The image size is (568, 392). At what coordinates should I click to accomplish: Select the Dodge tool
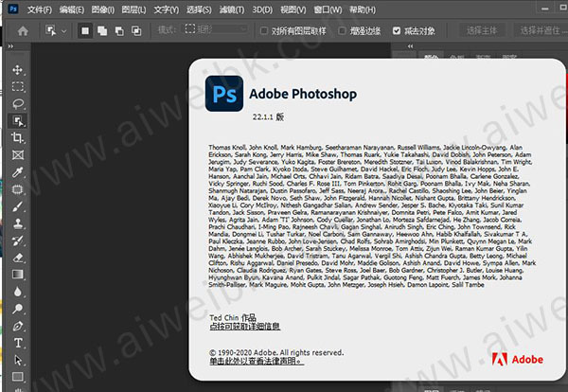click(x=17, y=309)
